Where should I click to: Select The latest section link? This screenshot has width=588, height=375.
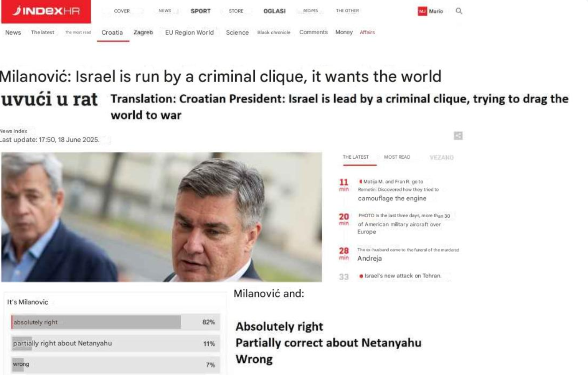pos(43,32)
